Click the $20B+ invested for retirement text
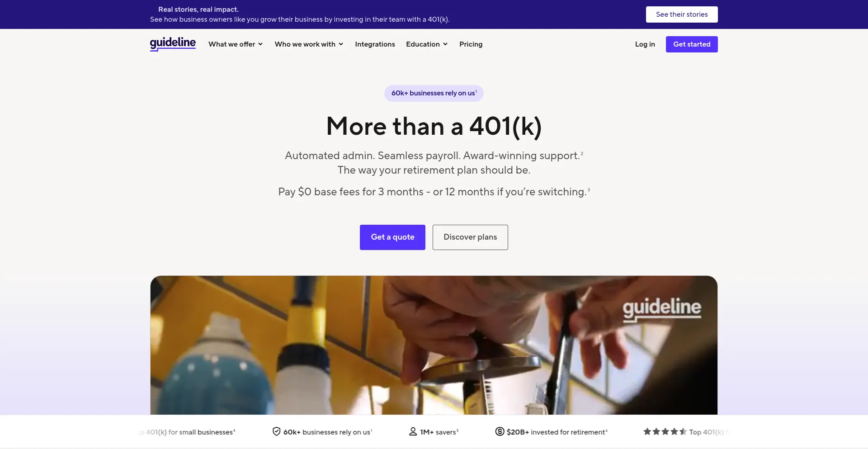This screenshot has width=868, height=449. pyautogui.click(x=557, y=432)
